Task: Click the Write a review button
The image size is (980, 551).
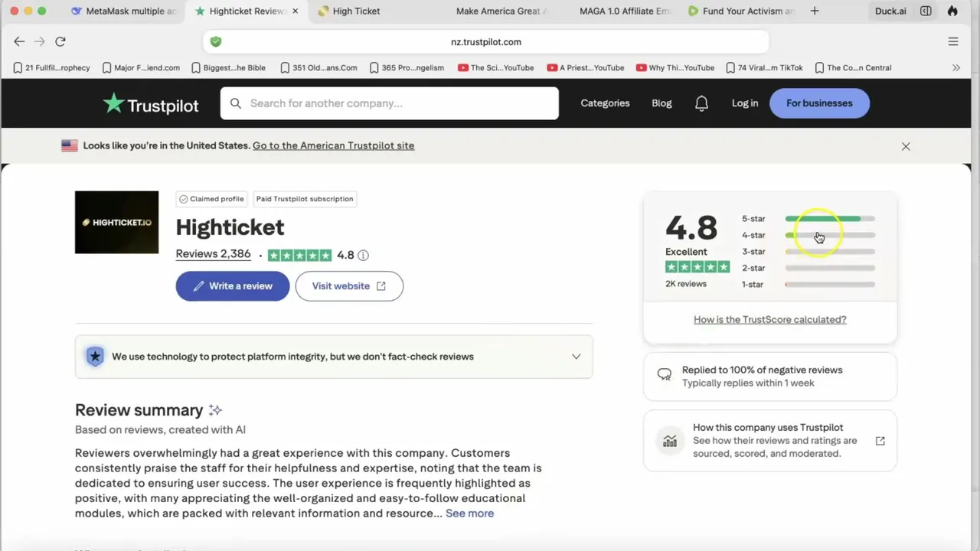Action: click(x=233, y=286)
